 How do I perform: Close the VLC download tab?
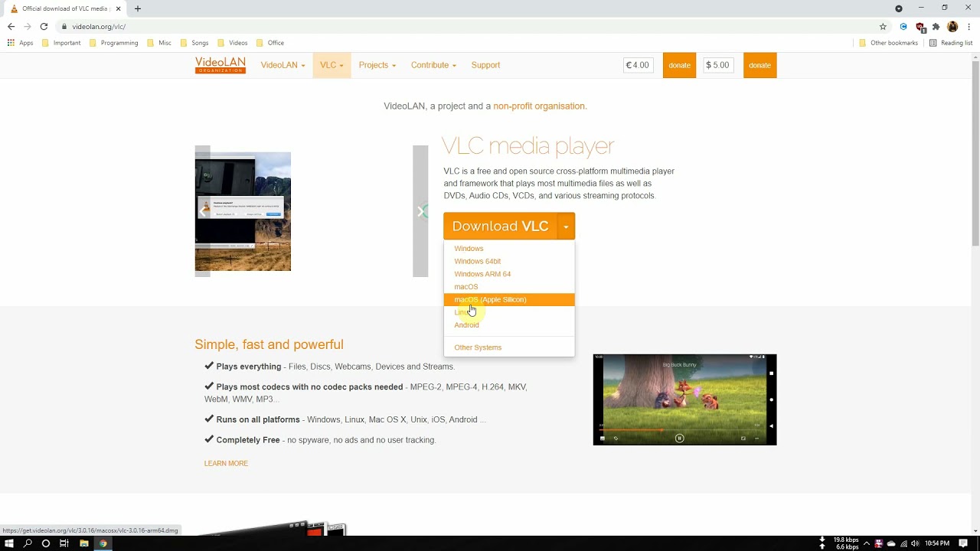[119, 8]
